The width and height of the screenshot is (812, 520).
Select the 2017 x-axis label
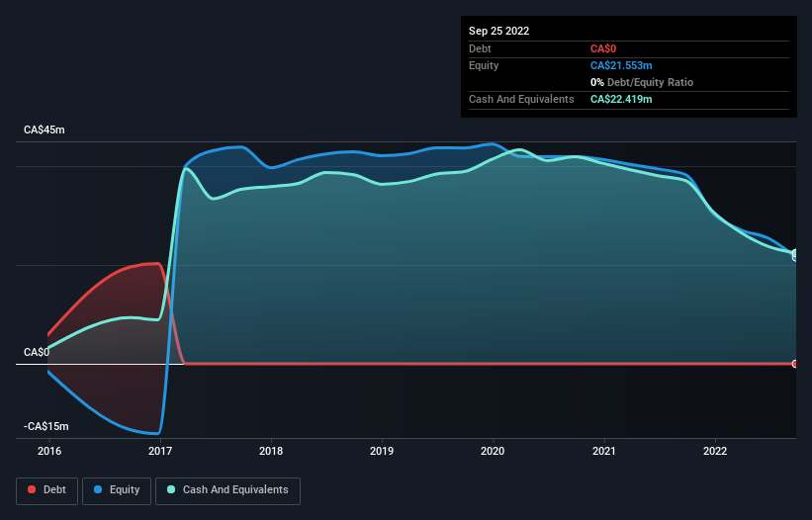point(160,451)
